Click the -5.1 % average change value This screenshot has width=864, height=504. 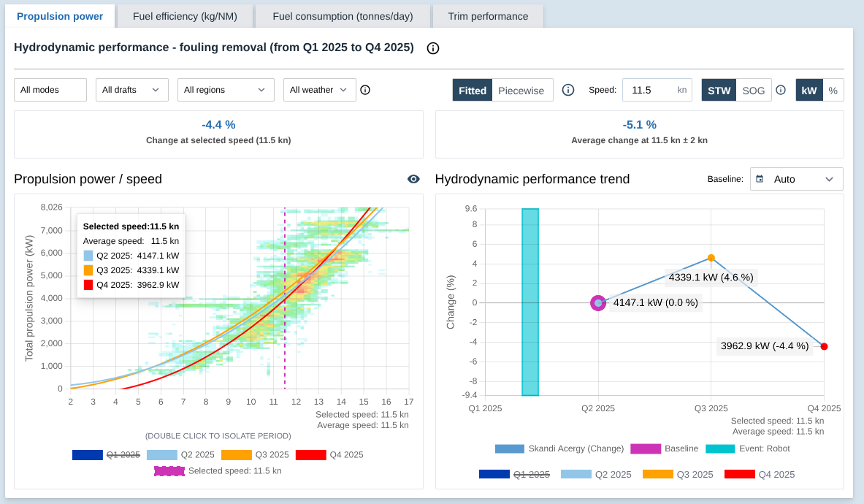point(639,125)
